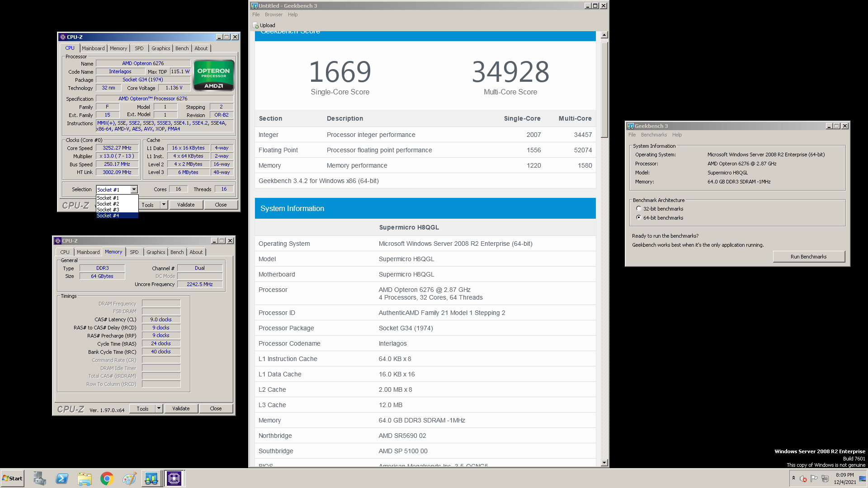Select 64-bit benchmarks radio button

tap(638, 218)
